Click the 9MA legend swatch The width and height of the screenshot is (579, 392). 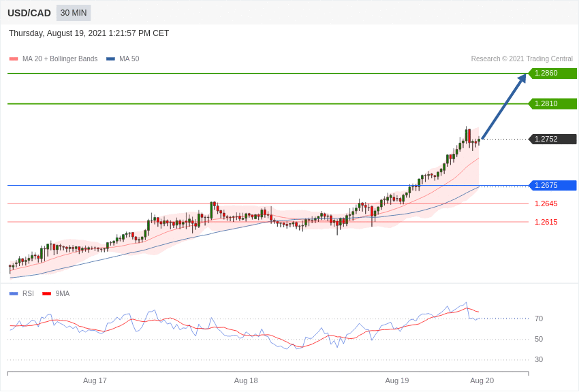pos(46,294)
